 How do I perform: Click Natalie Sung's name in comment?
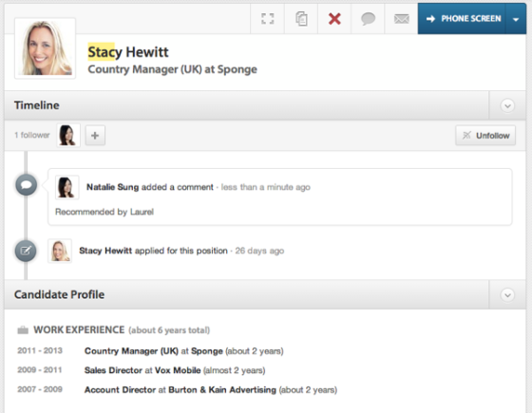click(113, 187)
